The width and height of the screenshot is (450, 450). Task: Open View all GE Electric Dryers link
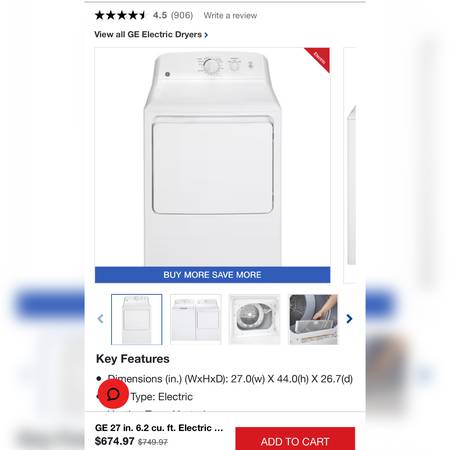[151, 34]
